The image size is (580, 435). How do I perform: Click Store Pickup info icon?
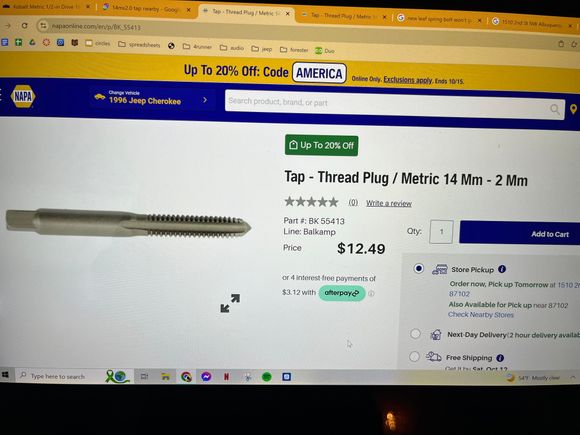pyautogui.click(x=502, y=269)
